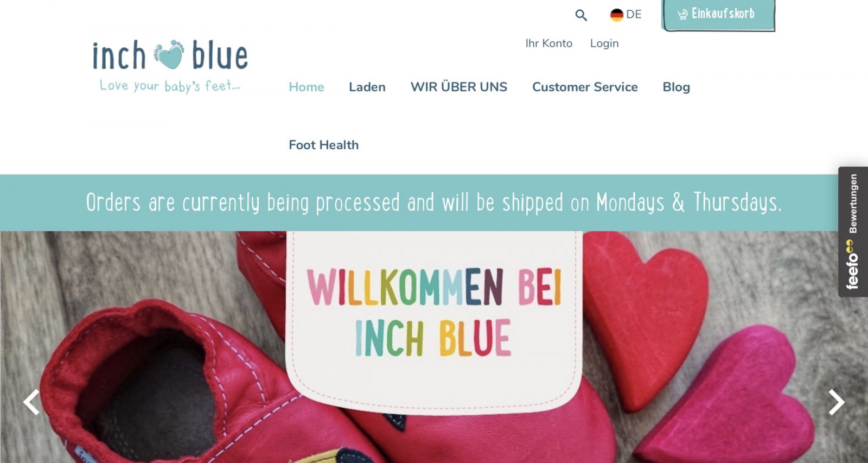Open the Foot Health page
The image size is (868, 463).
[x=324, y=145]
